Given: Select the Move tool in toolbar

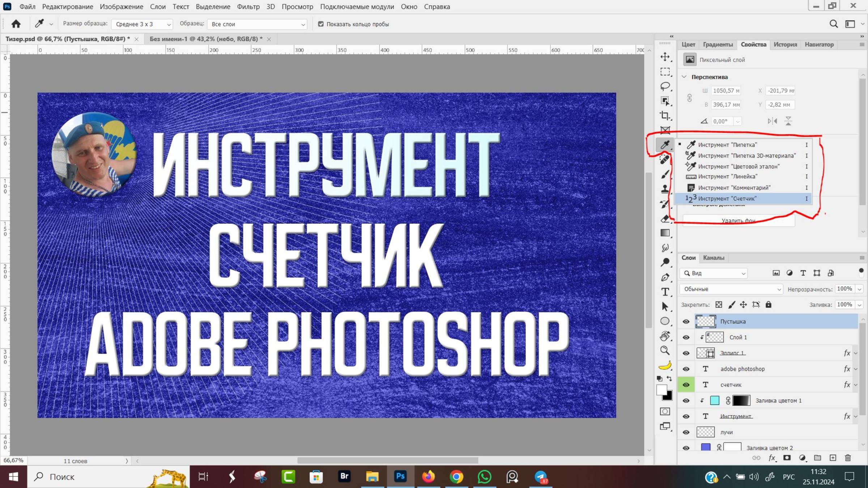Looking at the screenshot, I should 665,57.
